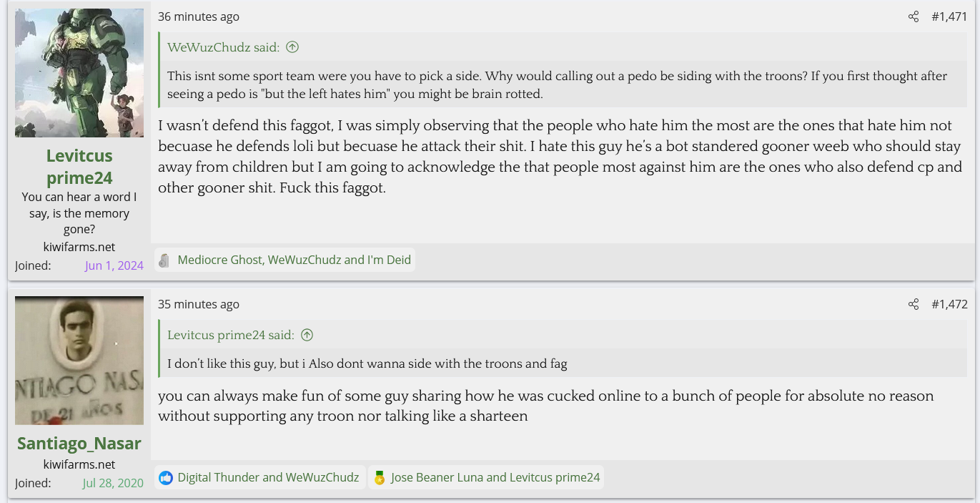The image size is (980, 503).
Task: Click the gray reaction icon on post #1,471
Action: (164, 260)
